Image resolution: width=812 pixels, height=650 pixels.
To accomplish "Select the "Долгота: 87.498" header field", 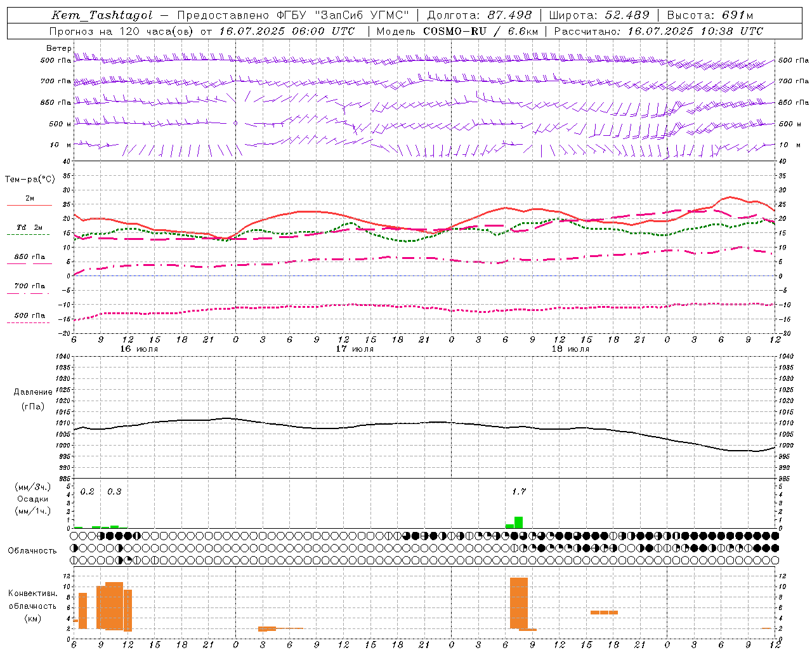I will coord(480,16).
